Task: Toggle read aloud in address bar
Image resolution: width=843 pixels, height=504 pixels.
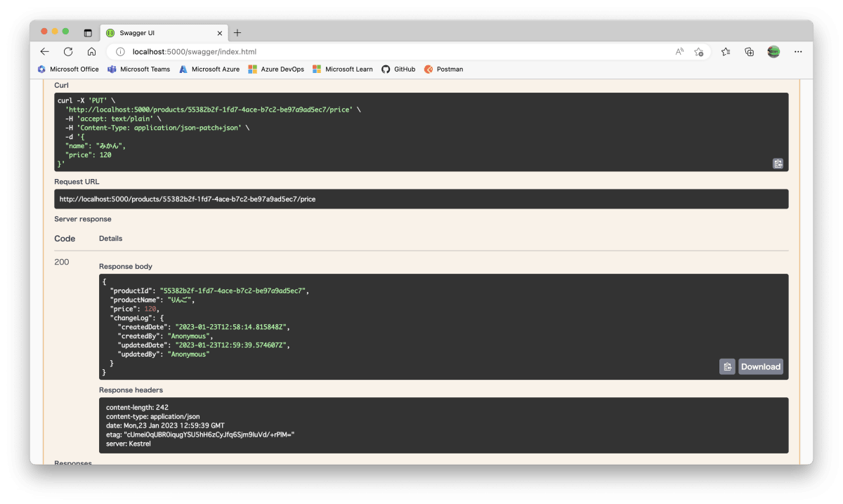Action: click(679, 52)
